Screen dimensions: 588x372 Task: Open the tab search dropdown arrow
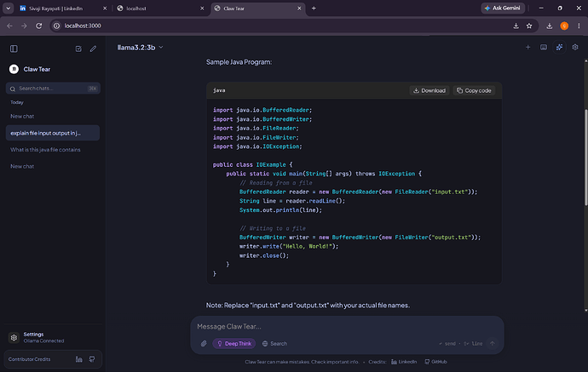click(x=8, y=9)
